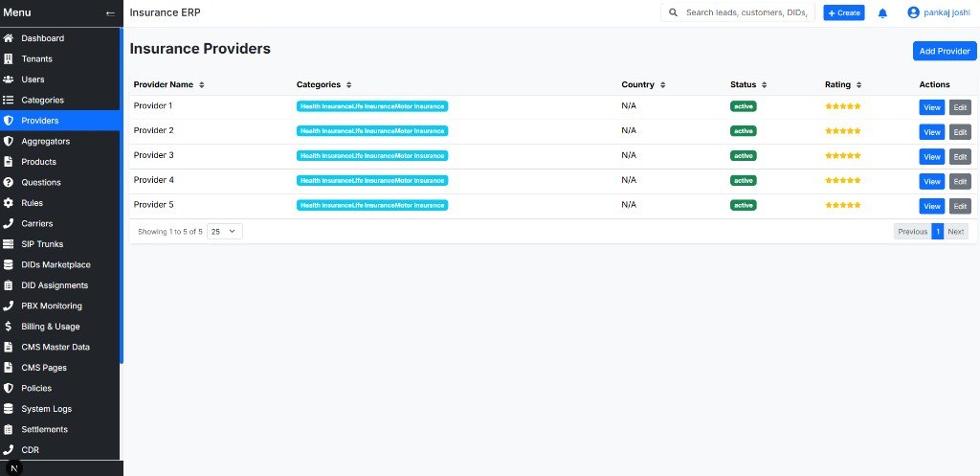
Task: Click the Aggregators shield icon
Action: click(x=8, y=142)
